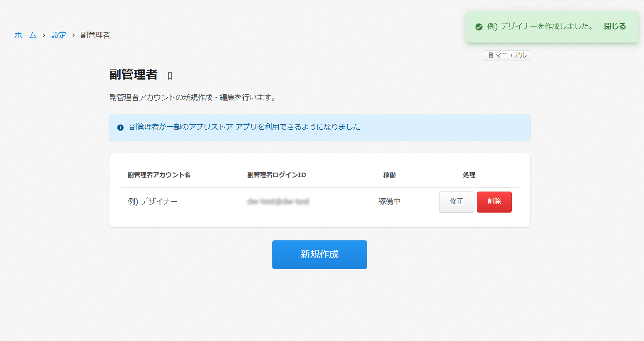644x341 pixels.
Task: Click 新規作成 to create new sub-admin
Action: coord(319,254)
